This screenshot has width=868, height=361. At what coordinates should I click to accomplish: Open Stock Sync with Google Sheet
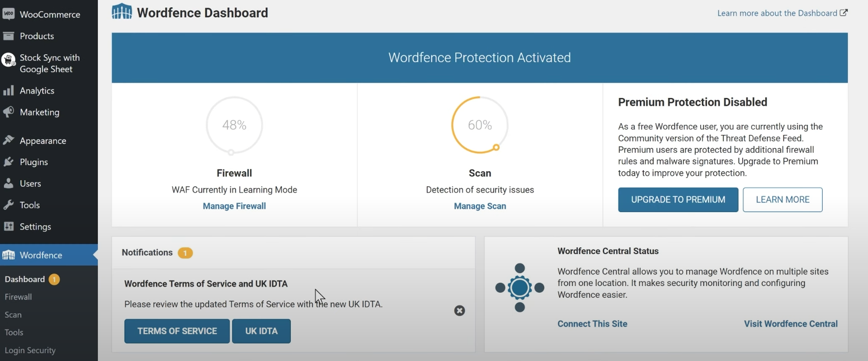(x=49, y=63)
